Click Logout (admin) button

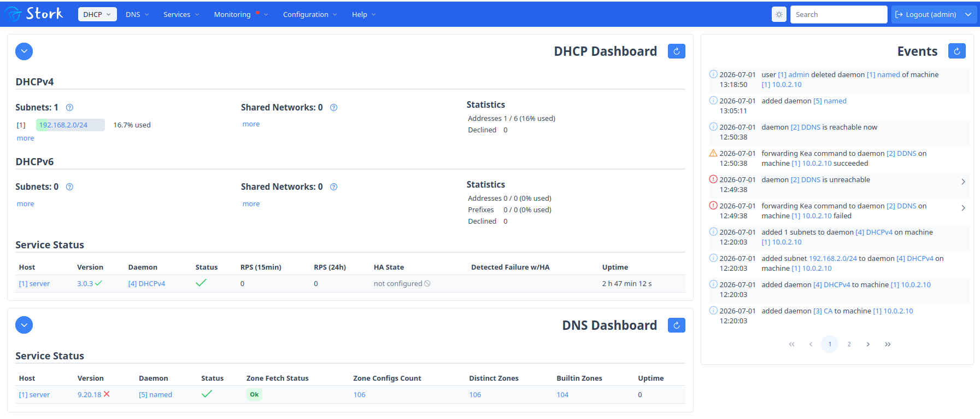pyautogui.click(x=926, y=14)
